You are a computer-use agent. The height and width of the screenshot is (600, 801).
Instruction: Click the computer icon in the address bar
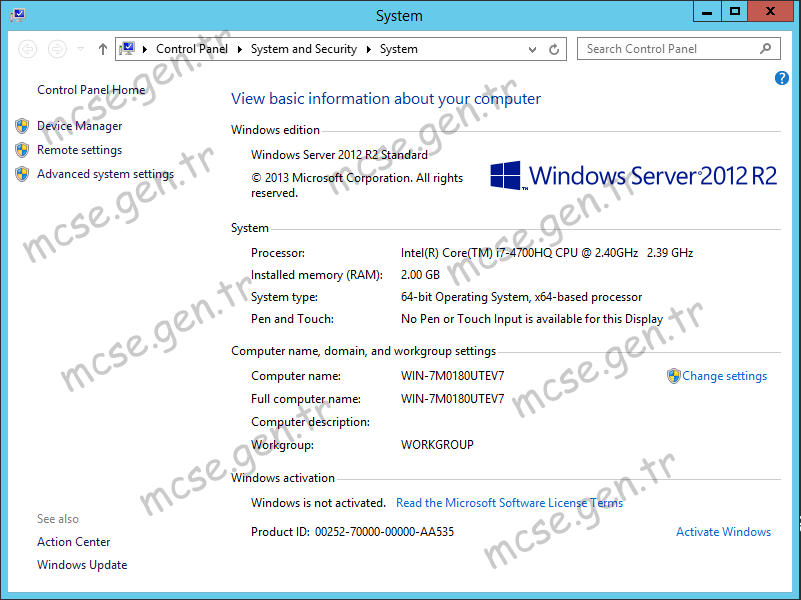[127, 49]
